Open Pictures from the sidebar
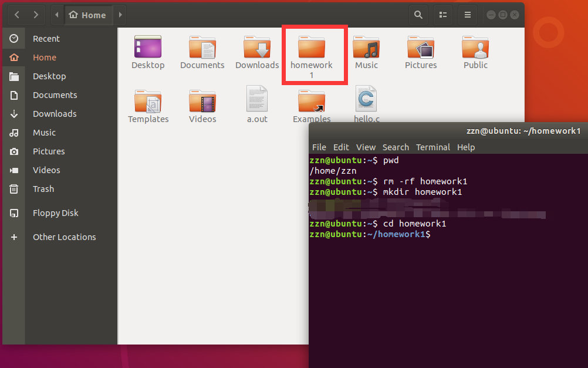This screenshot has height=368, width=588. click(x=60, y=151)
